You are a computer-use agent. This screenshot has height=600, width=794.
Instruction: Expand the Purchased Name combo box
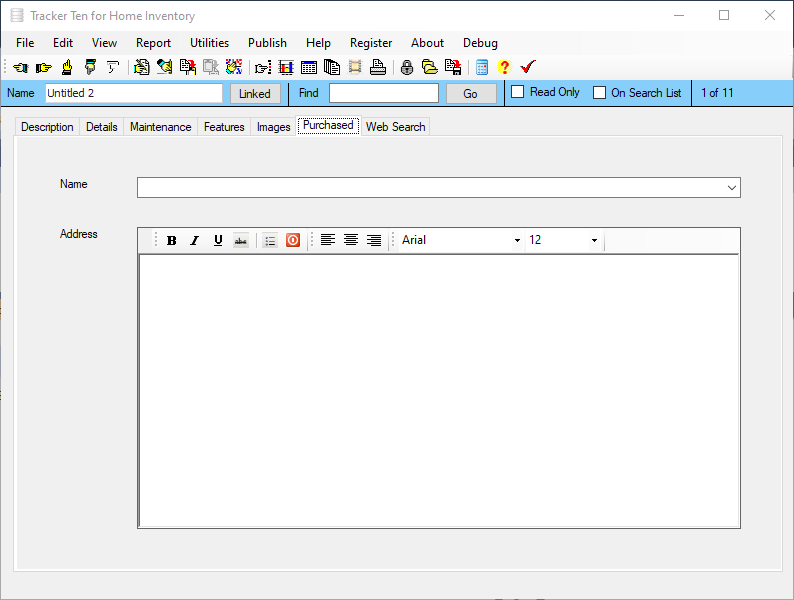click(731, 188)
